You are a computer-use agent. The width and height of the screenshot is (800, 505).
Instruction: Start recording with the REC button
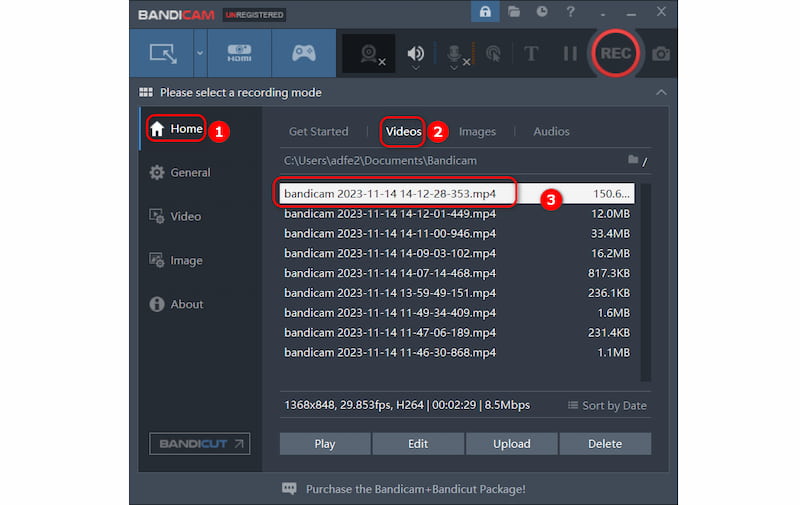(x=615, y=53)
